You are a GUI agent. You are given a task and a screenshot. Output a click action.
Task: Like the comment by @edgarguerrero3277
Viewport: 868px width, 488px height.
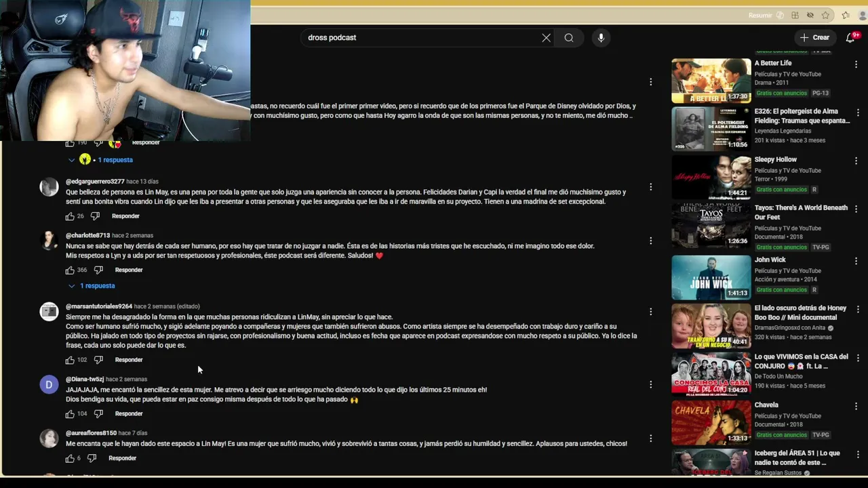[x=70, y=216]
